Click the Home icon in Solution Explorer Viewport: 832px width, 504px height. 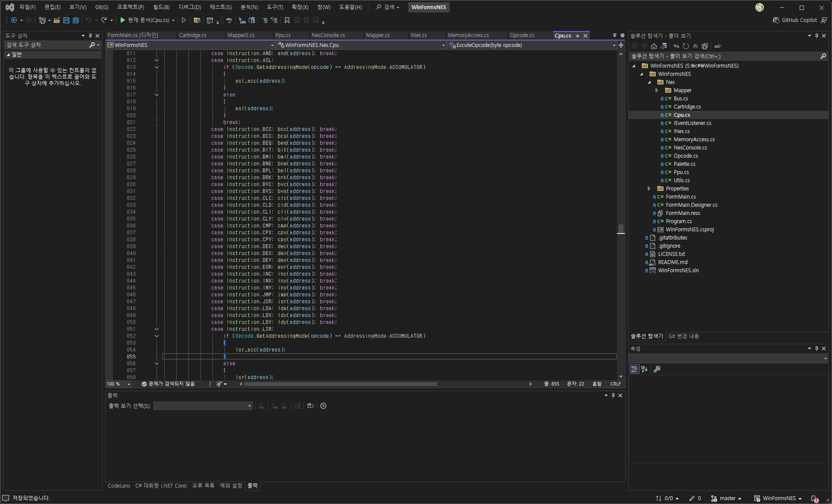click(654, 46)
